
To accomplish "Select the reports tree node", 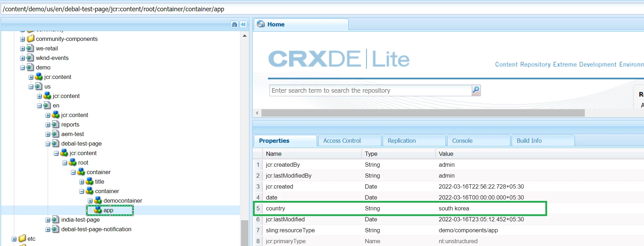I will point(70,124).
